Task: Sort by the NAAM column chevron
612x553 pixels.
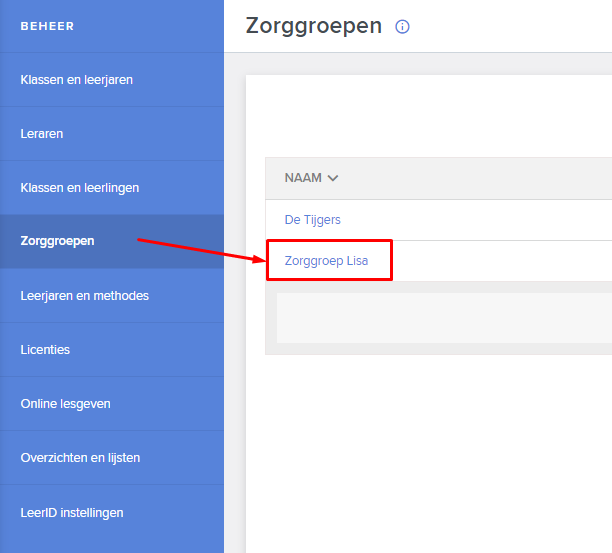Action: point(333,178)
